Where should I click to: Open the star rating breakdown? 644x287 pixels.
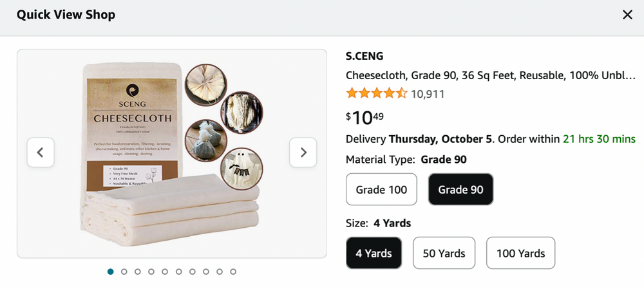pyautogui.click(x=376, y=93)
